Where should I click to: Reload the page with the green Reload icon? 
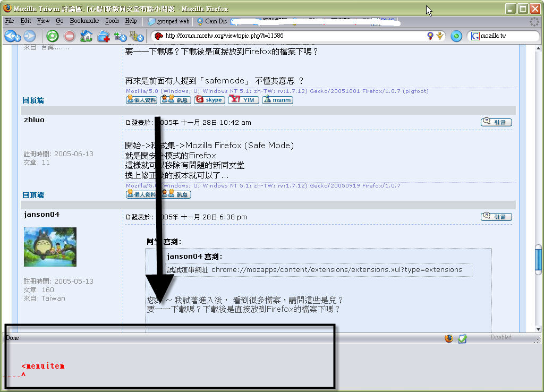(x=53, y=36)
